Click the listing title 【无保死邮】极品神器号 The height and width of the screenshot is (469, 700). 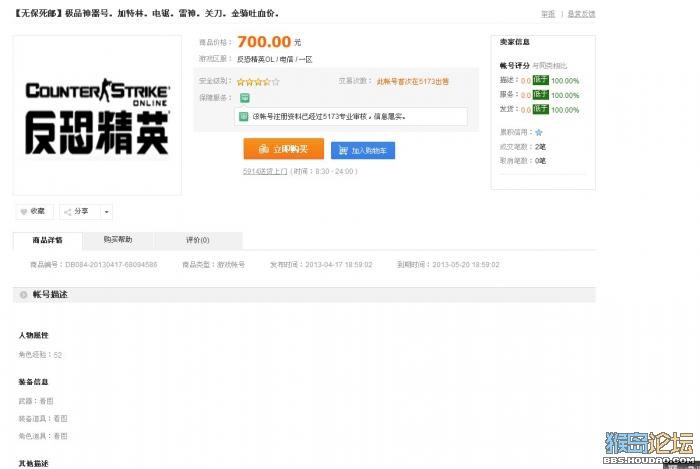(x=146, y=13)
